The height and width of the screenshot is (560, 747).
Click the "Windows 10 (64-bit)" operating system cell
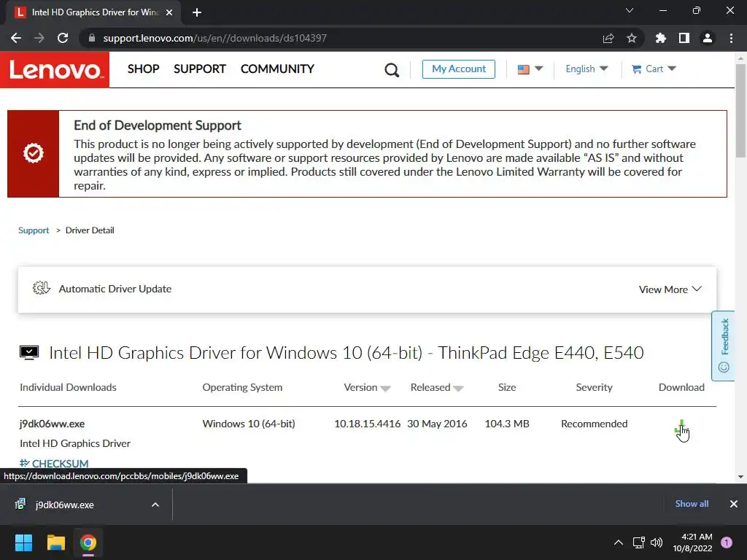pyautogui.click(x=249, y=424)
